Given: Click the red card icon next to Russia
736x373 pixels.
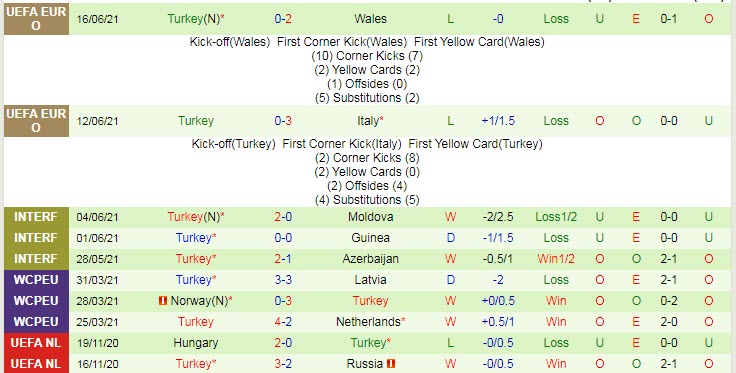Looking at the screenshot, I should [391, 364].
